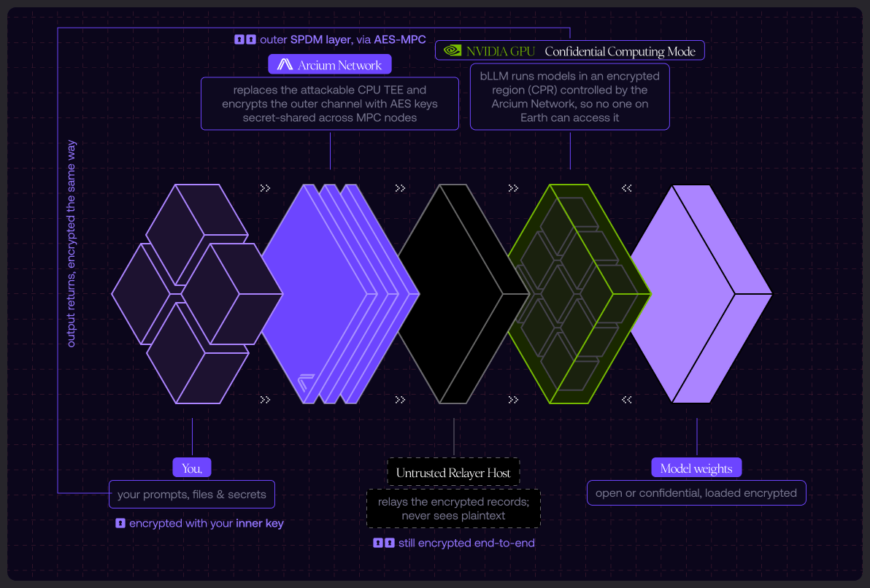Screen dimensions: 870x588
Task: Click the vertical 'output returns, encrypted the same way' text
Action: pyautogui.click(x=71, y=244)
